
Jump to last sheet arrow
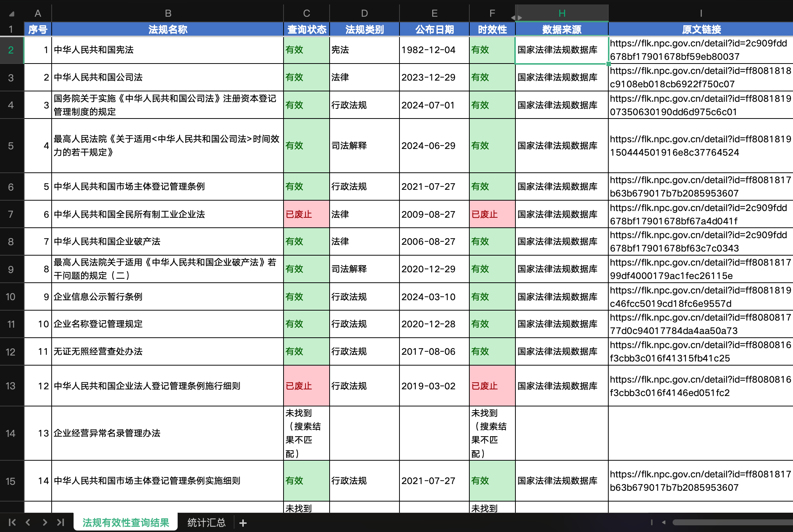point(61,522)
